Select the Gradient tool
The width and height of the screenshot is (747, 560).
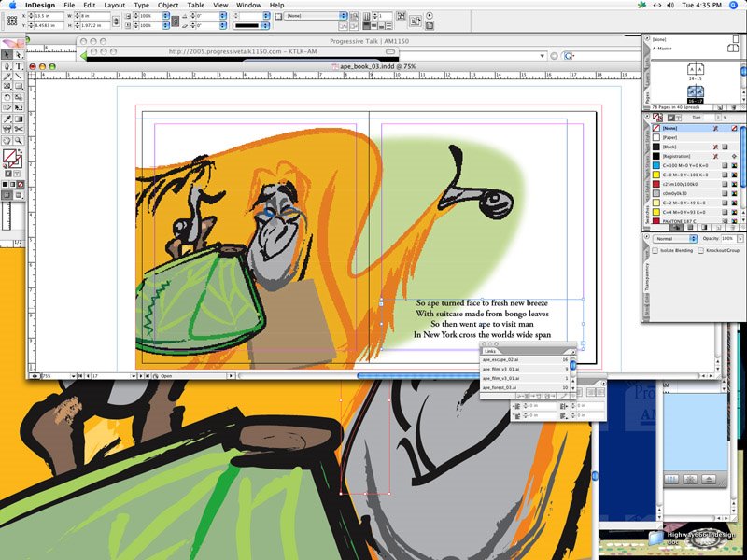pyautogui.click(x=19, y=119)
